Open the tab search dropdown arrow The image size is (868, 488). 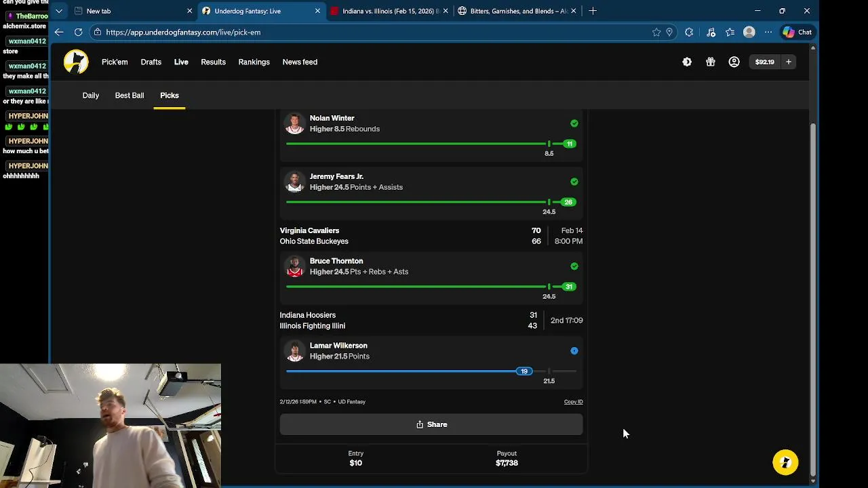point(59,11)
